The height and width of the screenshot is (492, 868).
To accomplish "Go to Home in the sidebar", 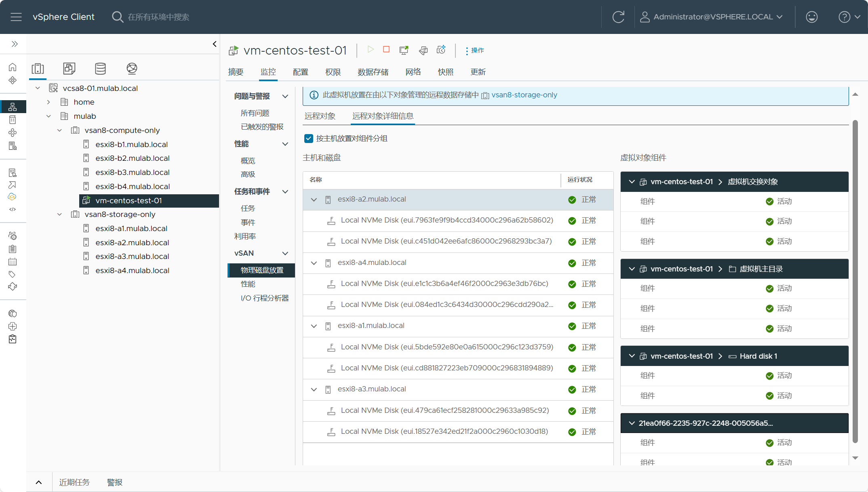I will coord(13,67).
